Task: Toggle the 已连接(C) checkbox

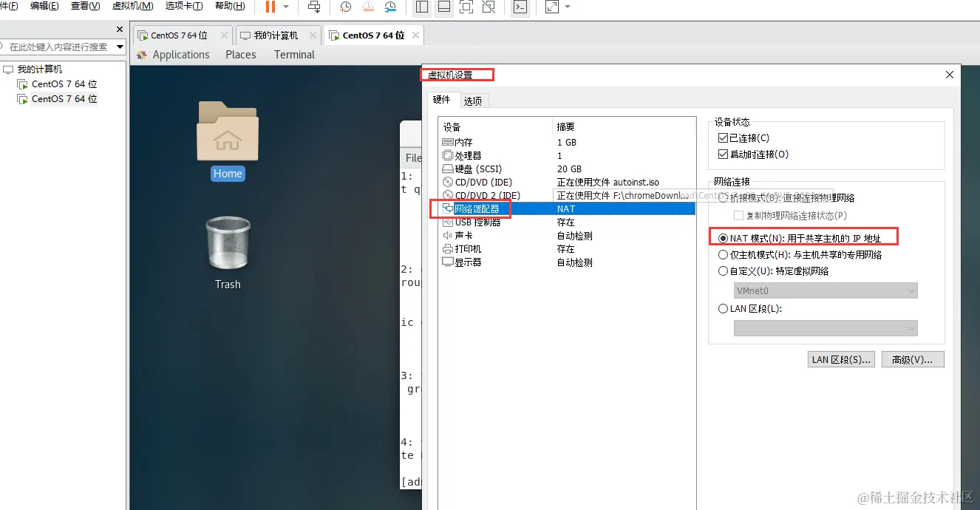Action: (723, 138)
